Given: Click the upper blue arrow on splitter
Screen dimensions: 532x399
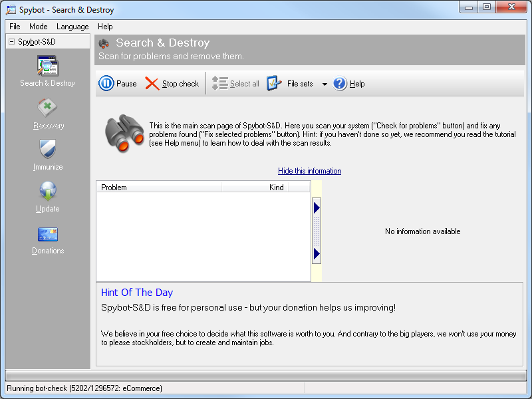Looking at the screenshot, I should point(317,207).
